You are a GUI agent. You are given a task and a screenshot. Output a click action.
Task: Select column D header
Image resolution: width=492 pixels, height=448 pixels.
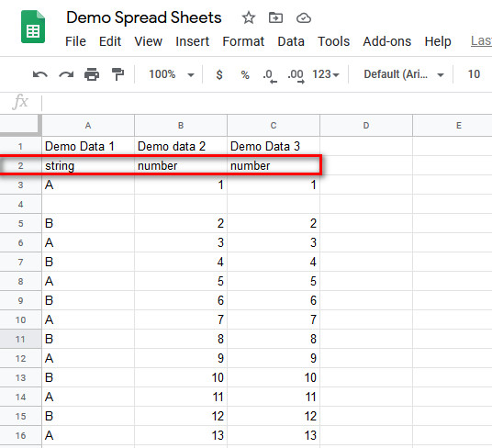point(366,126)
